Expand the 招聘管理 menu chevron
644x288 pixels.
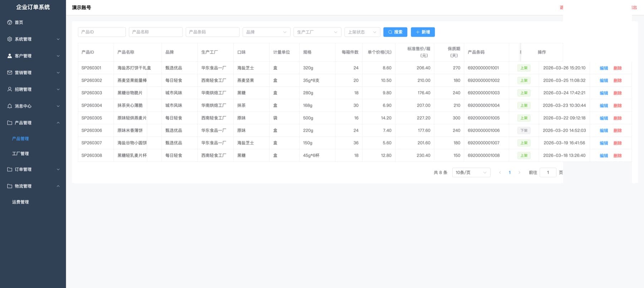58,89
